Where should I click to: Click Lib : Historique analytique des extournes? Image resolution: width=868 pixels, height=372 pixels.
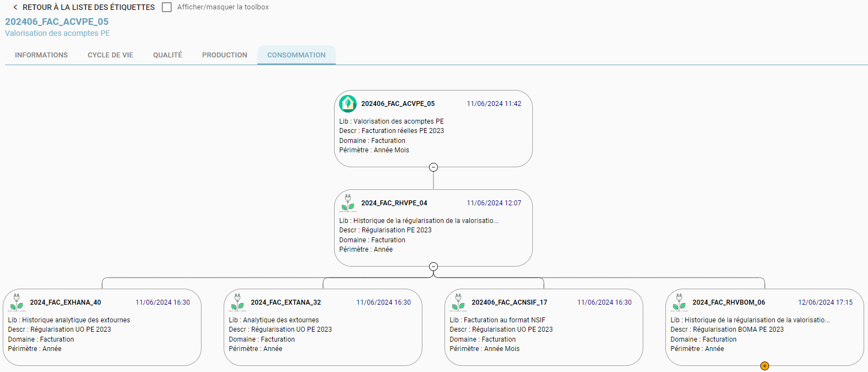(x=69, y=320)
